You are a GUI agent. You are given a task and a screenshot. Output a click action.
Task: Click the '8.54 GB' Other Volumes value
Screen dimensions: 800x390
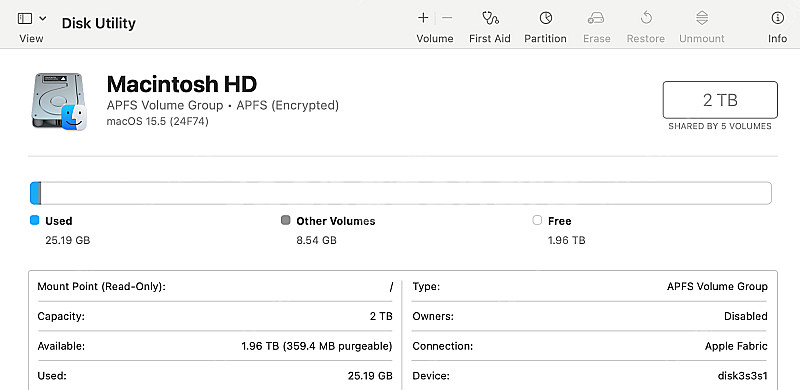click(316, 240)
